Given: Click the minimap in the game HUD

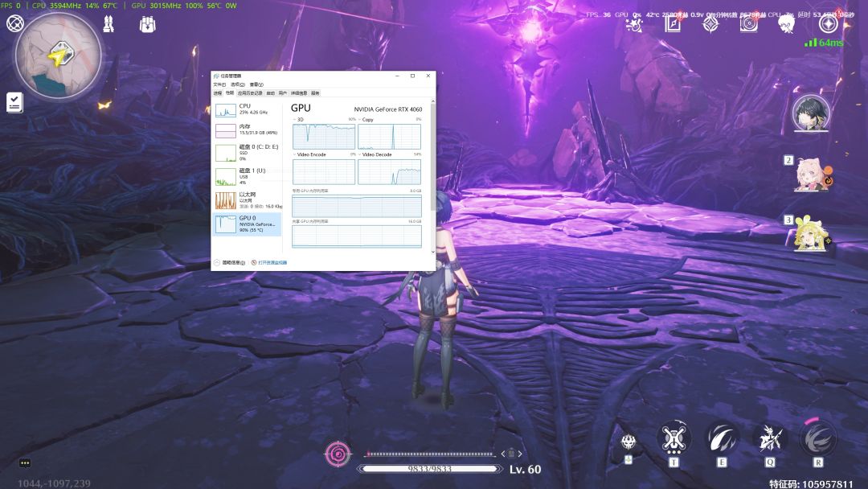Looking at the screenshot, I should (58, 55).
